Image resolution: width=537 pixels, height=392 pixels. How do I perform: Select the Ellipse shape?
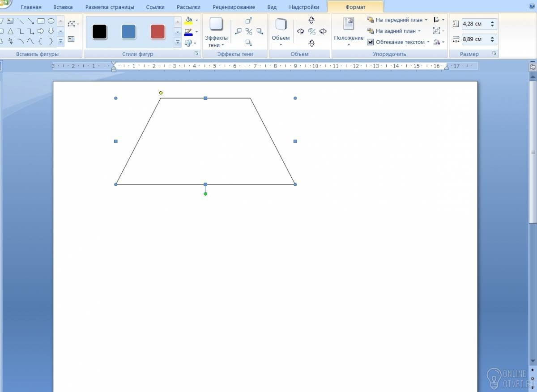(x=51, y=21)
